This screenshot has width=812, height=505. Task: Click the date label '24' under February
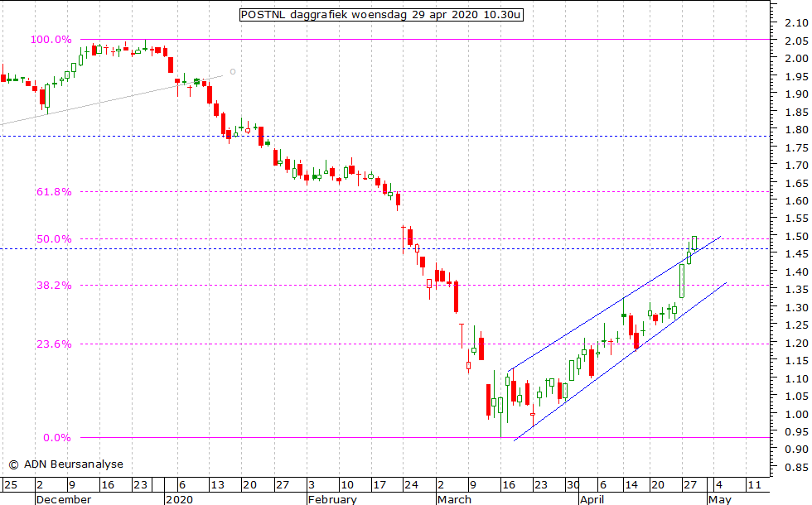point(411,485)
